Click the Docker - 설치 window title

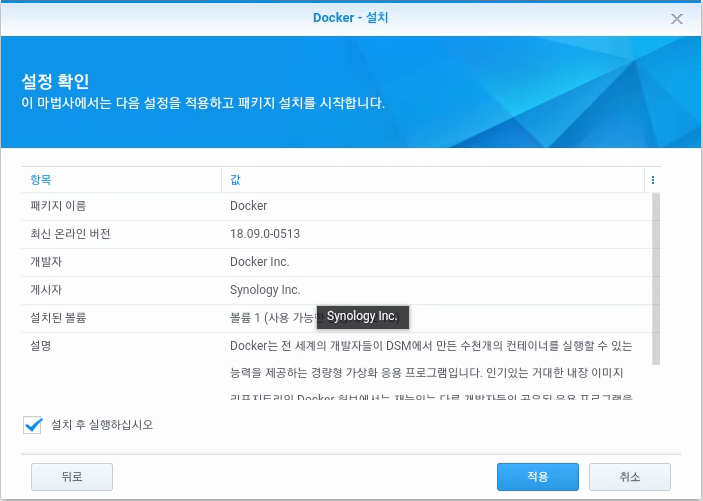tap(351, 18)
